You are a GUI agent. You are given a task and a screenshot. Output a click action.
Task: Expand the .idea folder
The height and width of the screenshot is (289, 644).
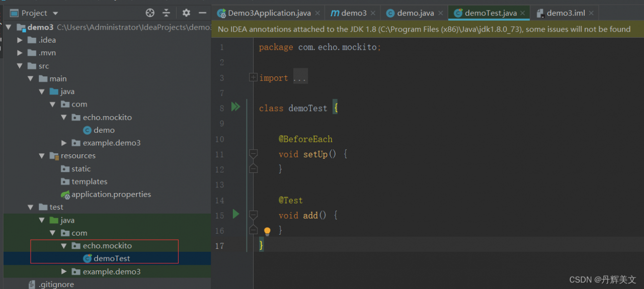20,40
